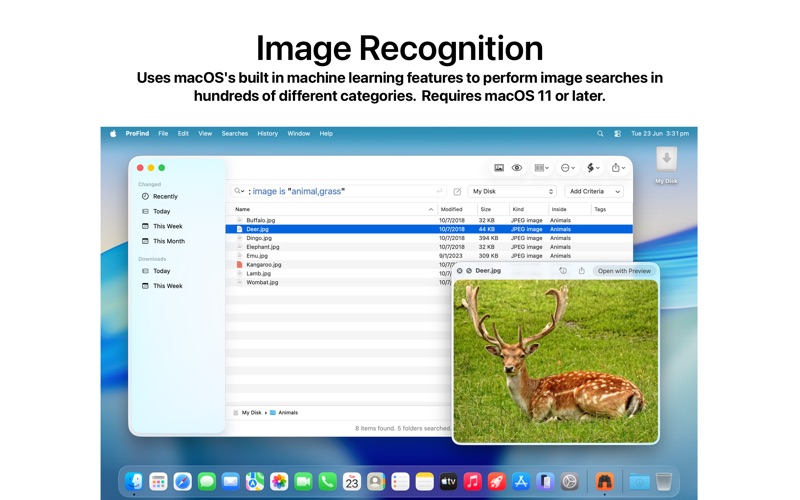
Task: Open Safari from the Dock
Action: coord(182,481)
